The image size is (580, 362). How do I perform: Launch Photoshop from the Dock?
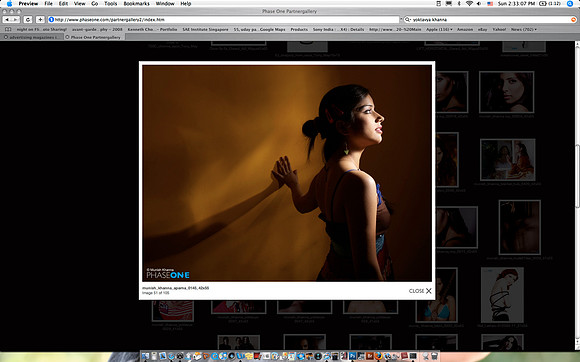pyautogui.click(x=353, y=356)
